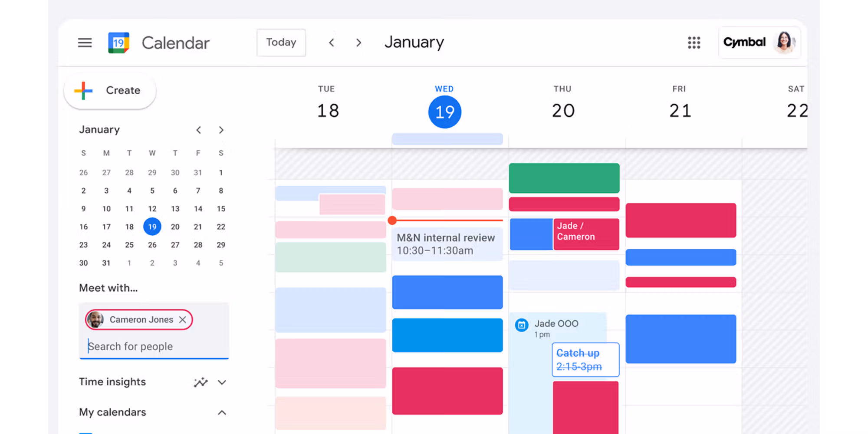
Task: Click the Today button
Action: tap(281, 43)
